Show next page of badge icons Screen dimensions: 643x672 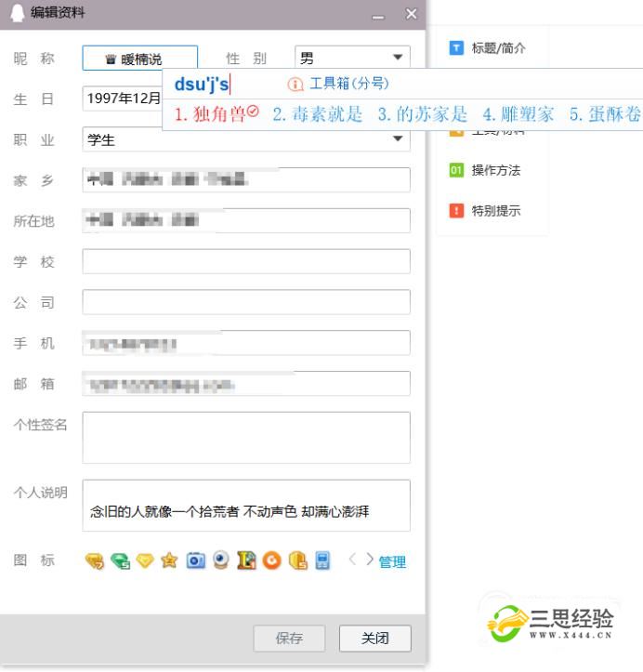tap(370, 560)
